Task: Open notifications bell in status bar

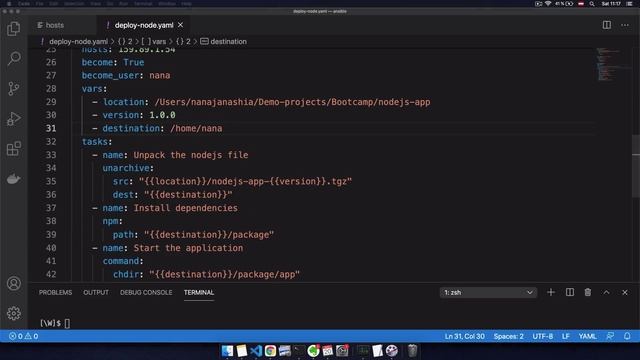Action: click(627, 336)
